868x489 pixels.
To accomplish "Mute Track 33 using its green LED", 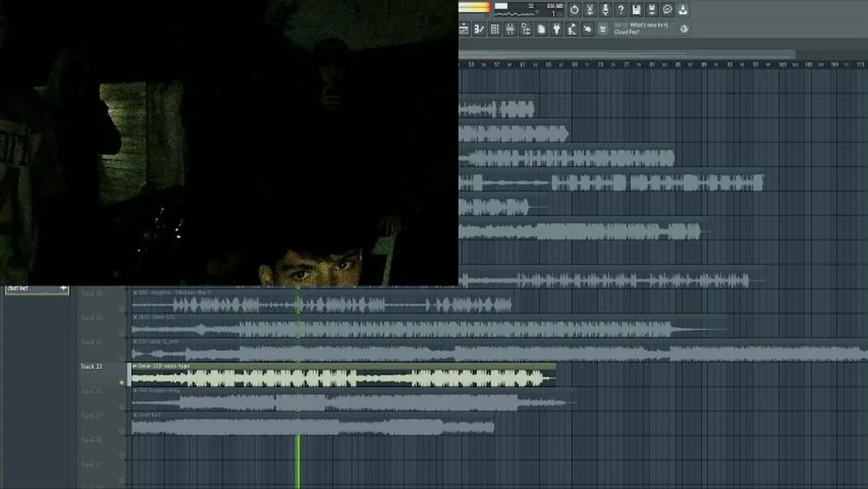I will point(122,382).
